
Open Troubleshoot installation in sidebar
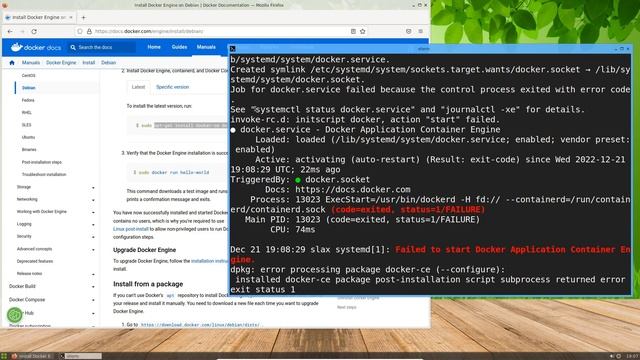(x=44, y=175)
